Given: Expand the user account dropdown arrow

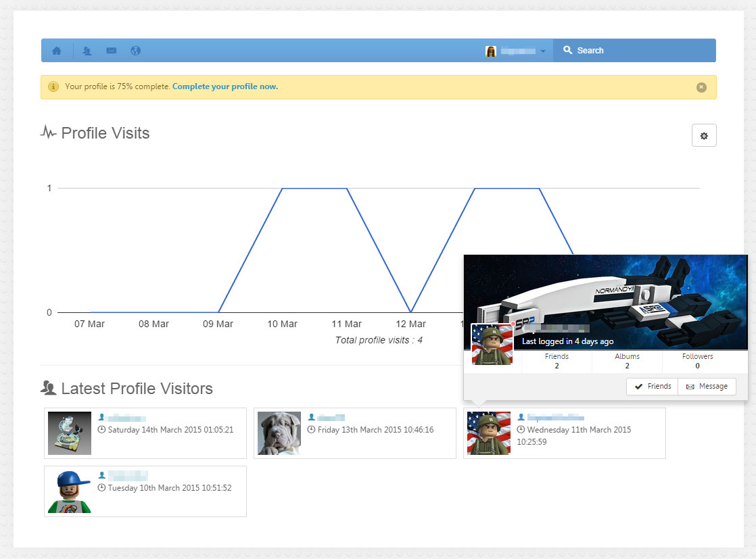Looking at the screenshot, I should (543, 51).
